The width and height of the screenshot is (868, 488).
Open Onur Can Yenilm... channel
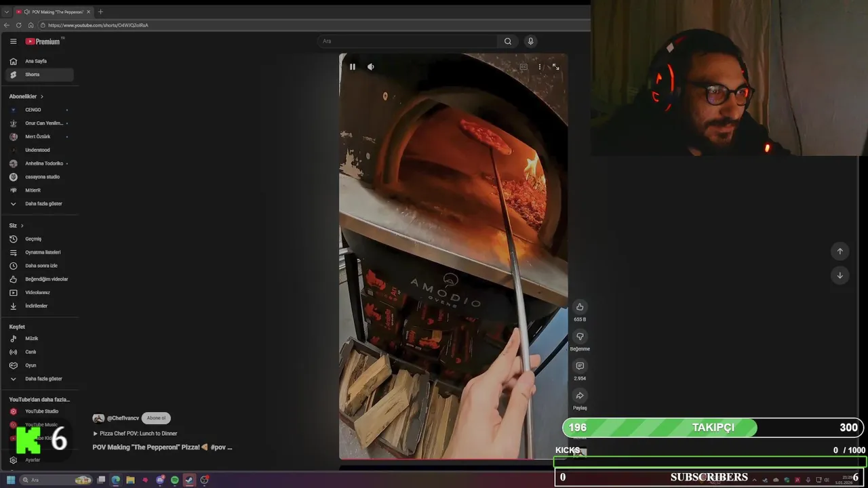(39, 123)
